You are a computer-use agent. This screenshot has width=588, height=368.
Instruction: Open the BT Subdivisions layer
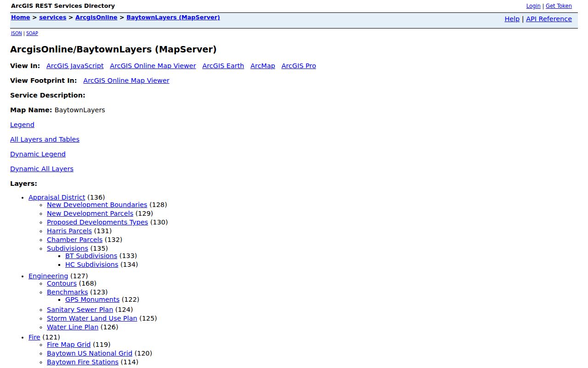click(91, 256)
